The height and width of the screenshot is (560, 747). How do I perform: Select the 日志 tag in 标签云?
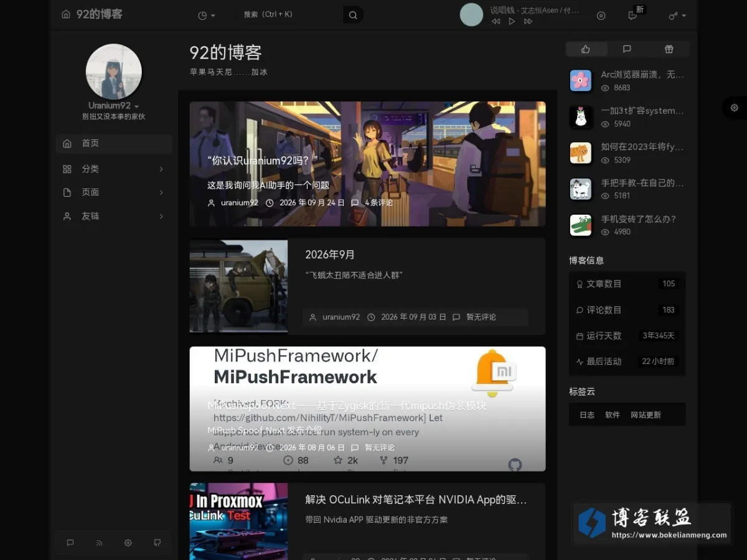[587, 415]
